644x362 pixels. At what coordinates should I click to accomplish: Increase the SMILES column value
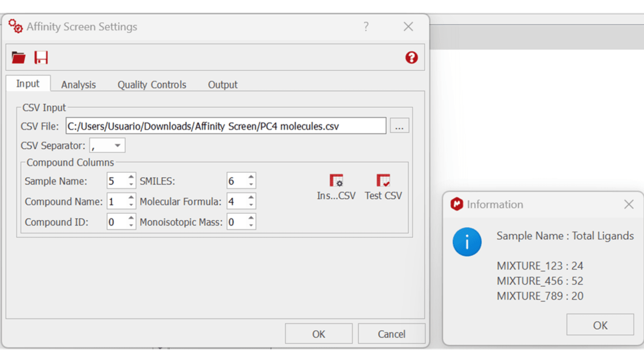251,177
